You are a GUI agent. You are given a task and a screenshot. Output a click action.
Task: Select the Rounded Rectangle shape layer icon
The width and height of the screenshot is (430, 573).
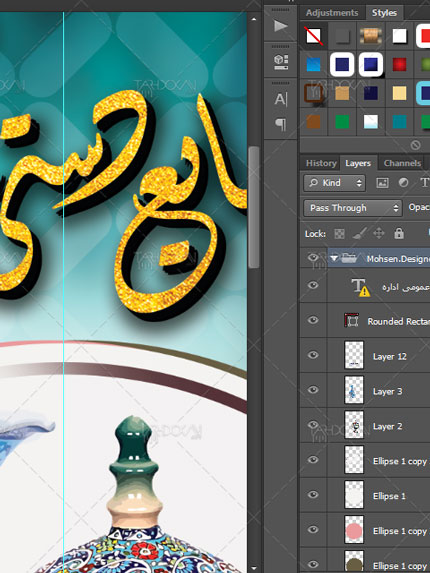(x=351, y=320)
